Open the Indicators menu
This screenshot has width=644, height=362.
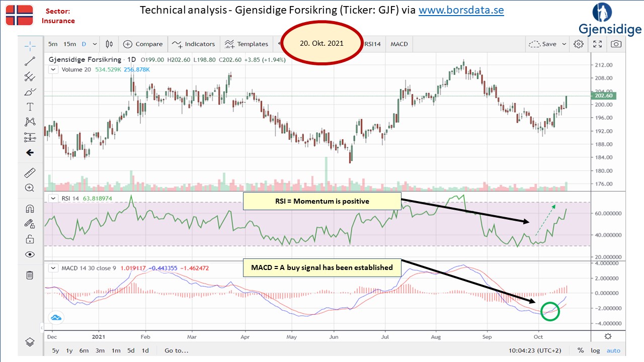[194, 44]
